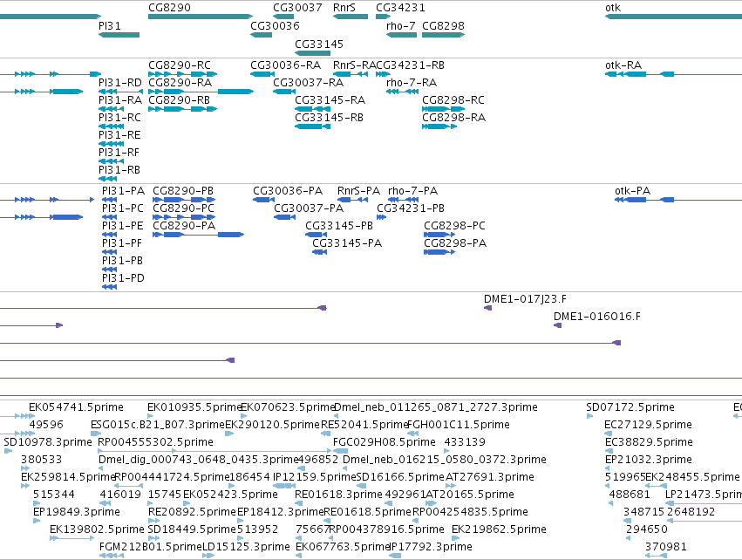Click protein CG34231-PB
This screenshot has height=560, width=742.
381,217
